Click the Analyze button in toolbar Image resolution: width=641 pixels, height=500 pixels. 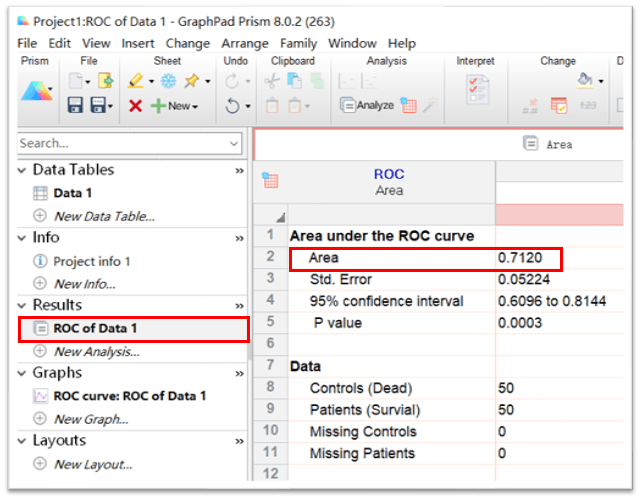coord(367,105)
